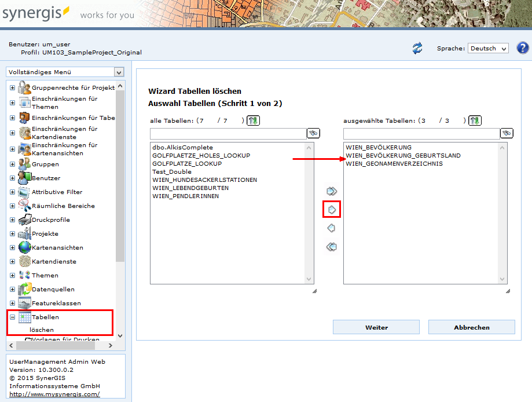Open the Kartendienste menu entry

pyautogui.click(x=54, y=261)
